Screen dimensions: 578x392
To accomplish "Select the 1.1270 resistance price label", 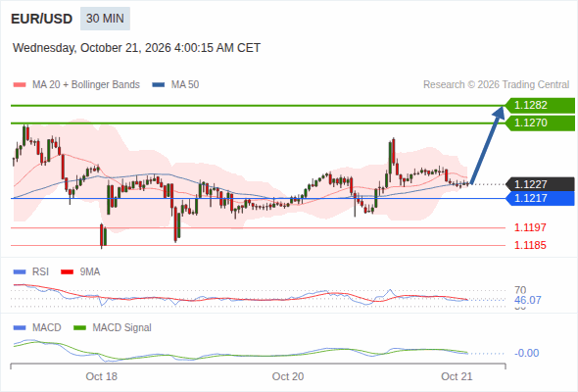I will click(540, 122).
